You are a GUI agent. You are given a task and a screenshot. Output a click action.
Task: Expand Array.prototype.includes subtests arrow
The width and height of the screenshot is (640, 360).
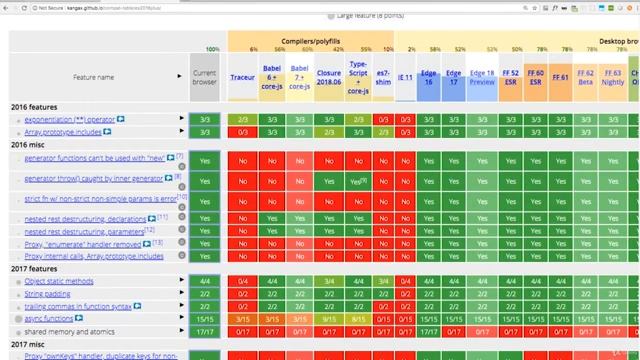(182, 131)
